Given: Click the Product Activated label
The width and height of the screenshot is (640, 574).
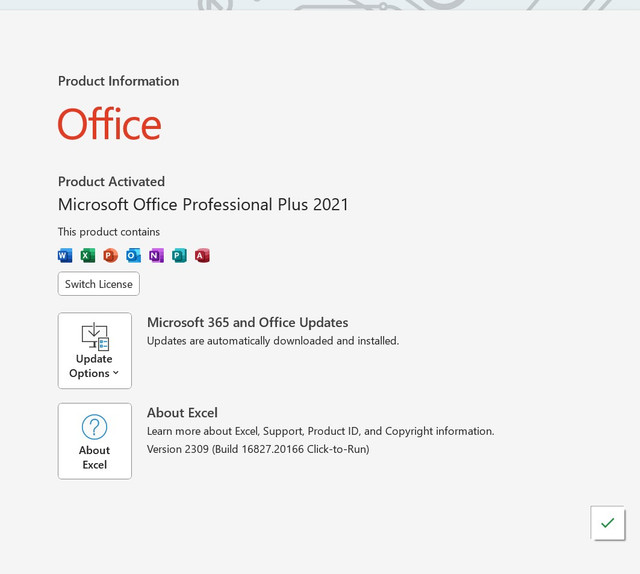Looking at the screenshot, I should pyautogui.click(x=111, y=182).
